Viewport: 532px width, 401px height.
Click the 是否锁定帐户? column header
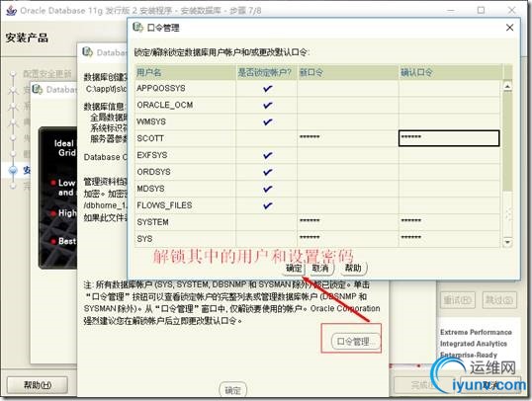(x=267, y=72)
